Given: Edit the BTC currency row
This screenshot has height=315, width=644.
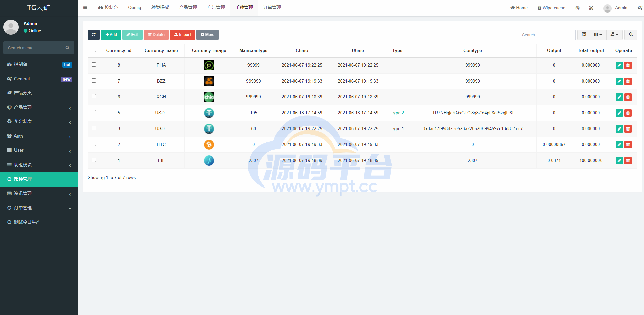Looking at the screenshot, I should (619, 145).
